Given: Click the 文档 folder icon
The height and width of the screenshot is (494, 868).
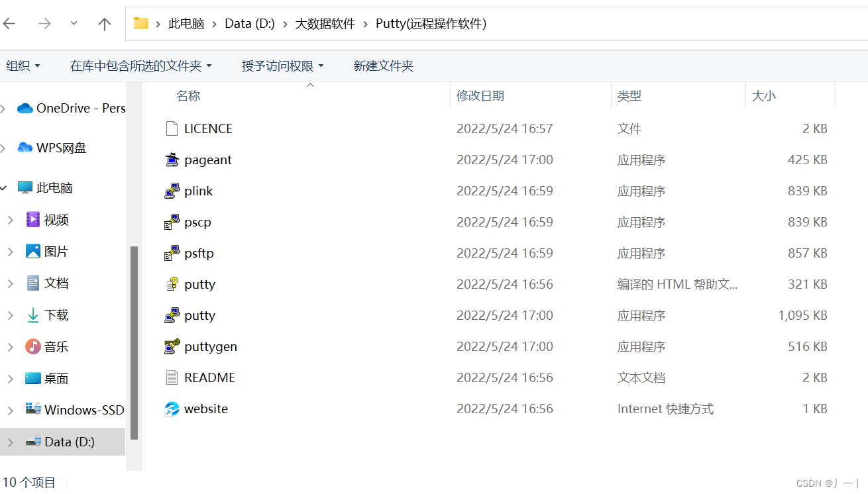Looking at the screenshot, I should click(33, 283).
